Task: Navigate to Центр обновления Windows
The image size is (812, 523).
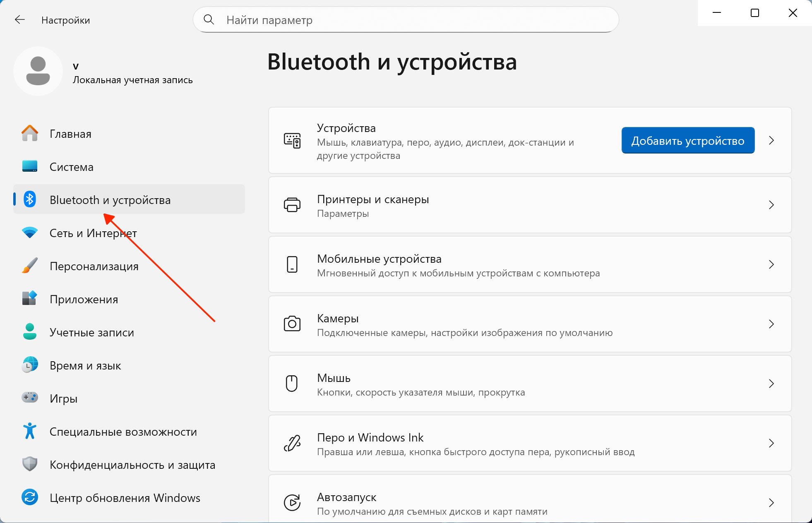Action: tap(129, 498)
